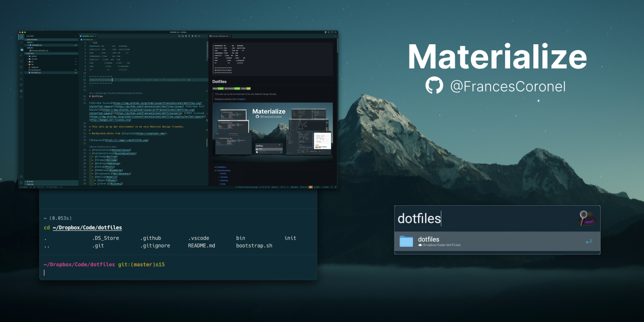Click the master branch item in status bar
The height and width of the screenshot is (322, 644).
pyautogui.click(x=24, y=187)
